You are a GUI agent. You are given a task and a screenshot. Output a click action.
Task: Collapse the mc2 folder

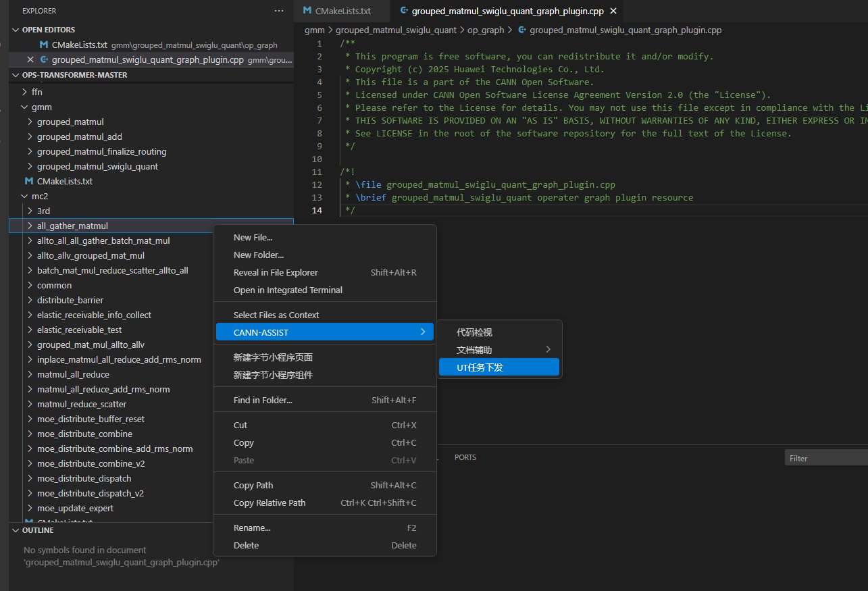tap(25, 196)
